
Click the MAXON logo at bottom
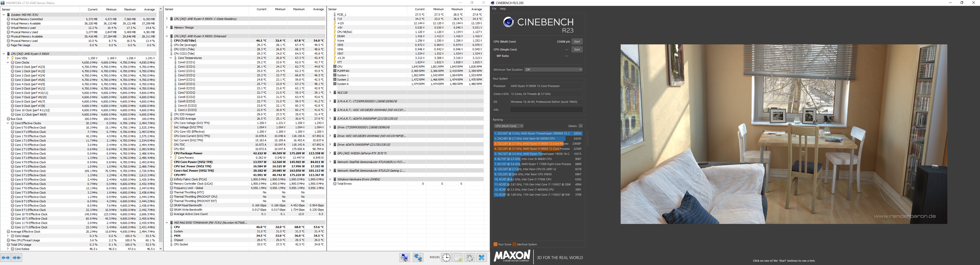coord(512,256)
